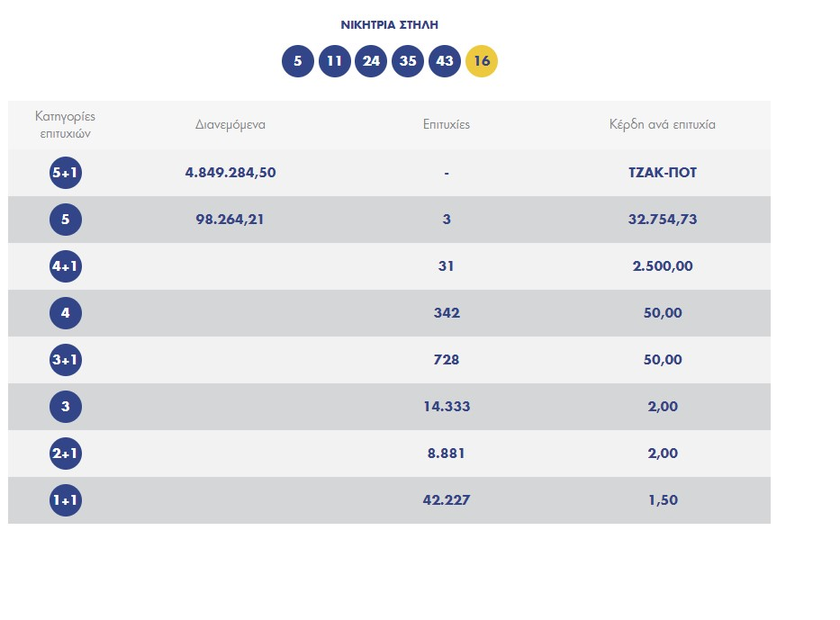The height and width of the screenshot is (620, 840).
Task: Select the ΤΖΑΚ-ΠΟΤ cell
Action: (663, 173)
